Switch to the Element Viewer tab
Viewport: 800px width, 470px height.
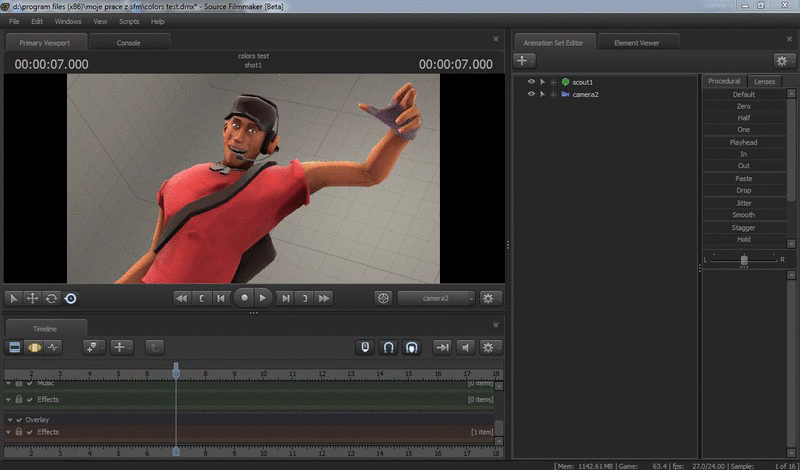637,42
